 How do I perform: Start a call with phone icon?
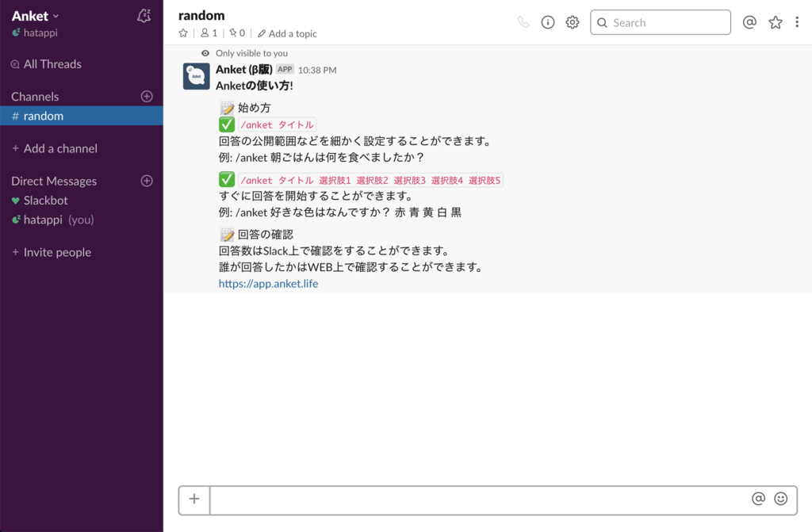tap(523, 22)
